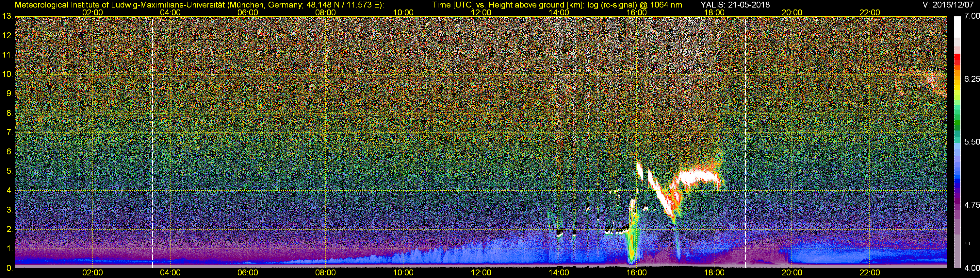Screen dimensions: 980x278
Task: Click the 9 km height axis label
Action: coord(9,94)
